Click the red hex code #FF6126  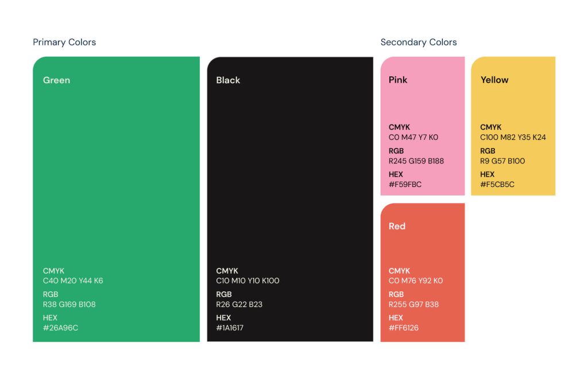pos(404,328)
